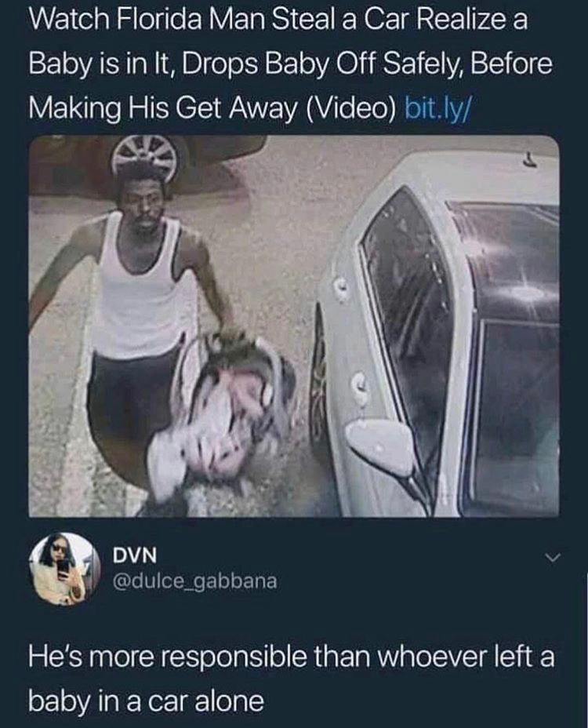588x728 pixels.
Task: Open the @dulce_gabbana handle
Action: click(x=195, y=581)
